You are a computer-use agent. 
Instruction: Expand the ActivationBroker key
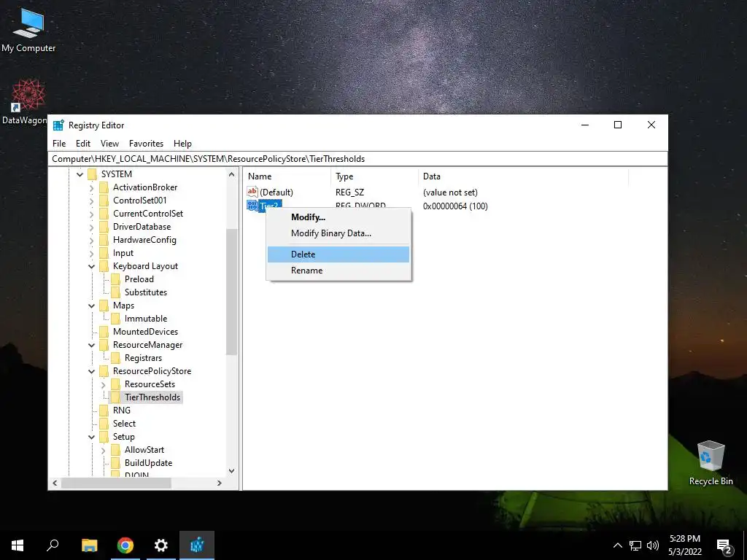(91, 187)
